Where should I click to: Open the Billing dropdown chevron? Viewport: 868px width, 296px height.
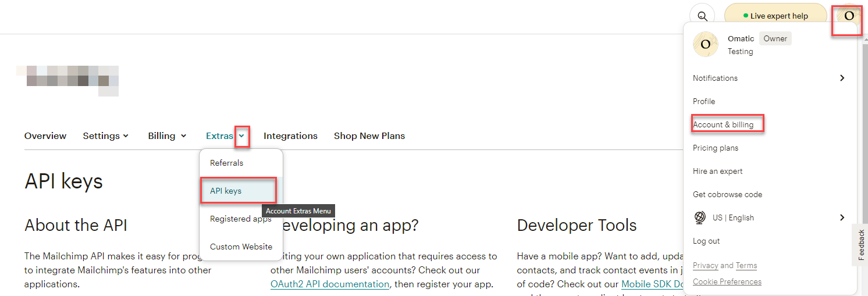click(x=183, y=136)
